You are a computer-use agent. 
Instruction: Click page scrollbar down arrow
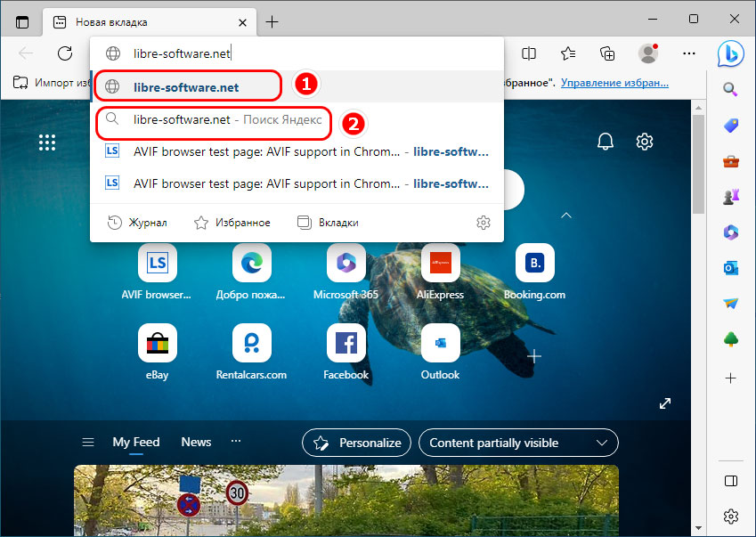coord(698,529)
